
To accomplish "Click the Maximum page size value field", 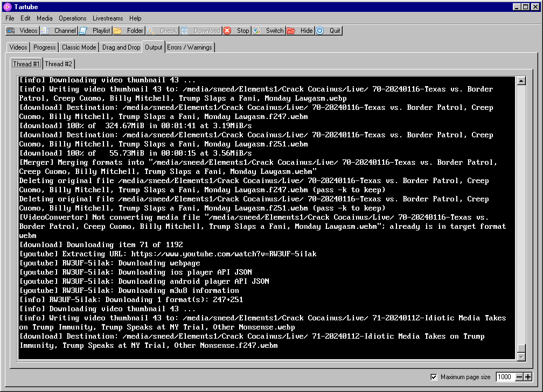I will (506, 377).
